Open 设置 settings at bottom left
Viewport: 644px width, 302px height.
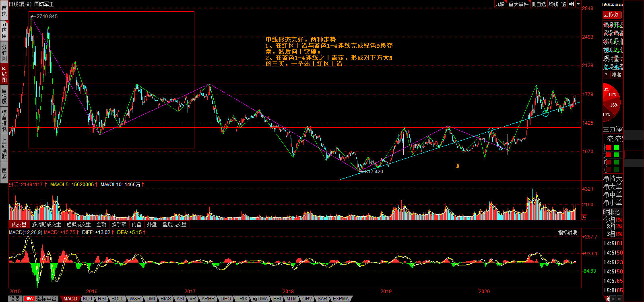(x=15, y=299)
